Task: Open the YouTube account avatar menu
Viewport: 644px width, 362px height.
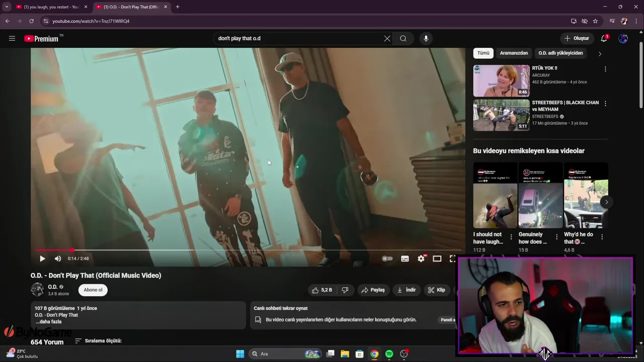Action: pyautogui.click(x=623, y=38)
